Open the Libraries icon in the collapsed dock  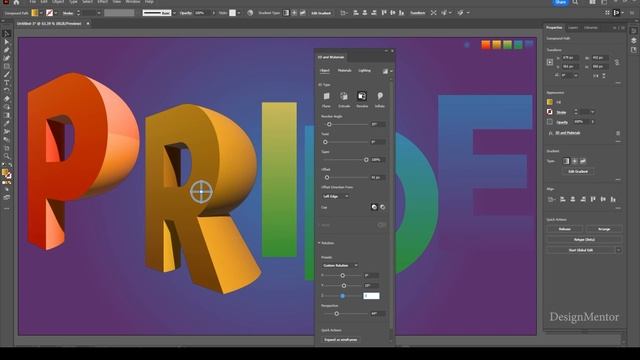(x=633, y=50)
